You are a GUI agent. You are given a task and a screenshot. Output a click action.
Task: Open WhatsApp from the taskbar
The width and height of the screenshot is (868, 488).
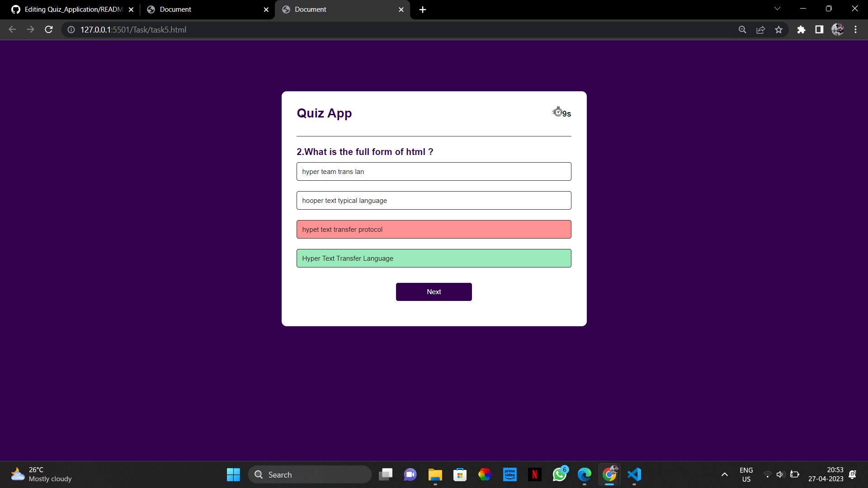point(559,474)
